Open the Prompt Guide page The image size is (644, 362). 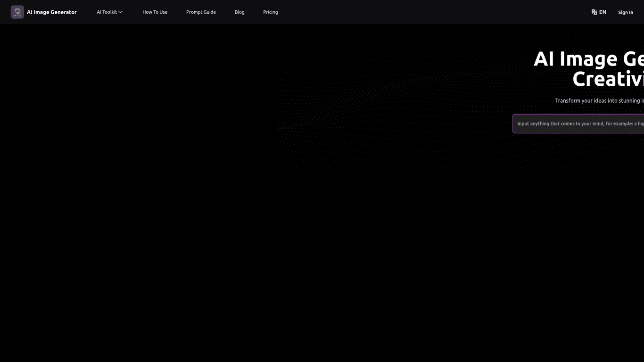coord(201,12)
